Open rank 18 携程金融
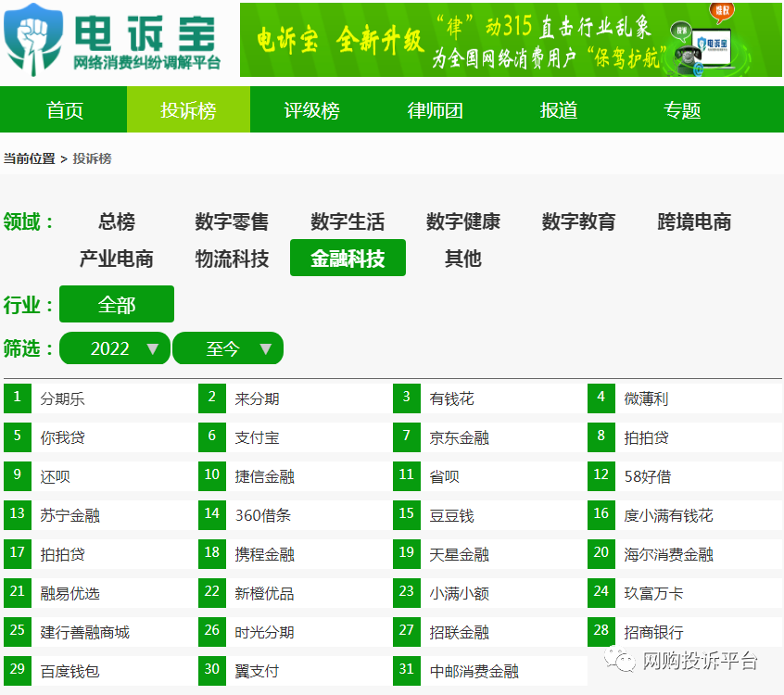The height and width of the screenshot is (695, 784). click(x=294, y=554)
